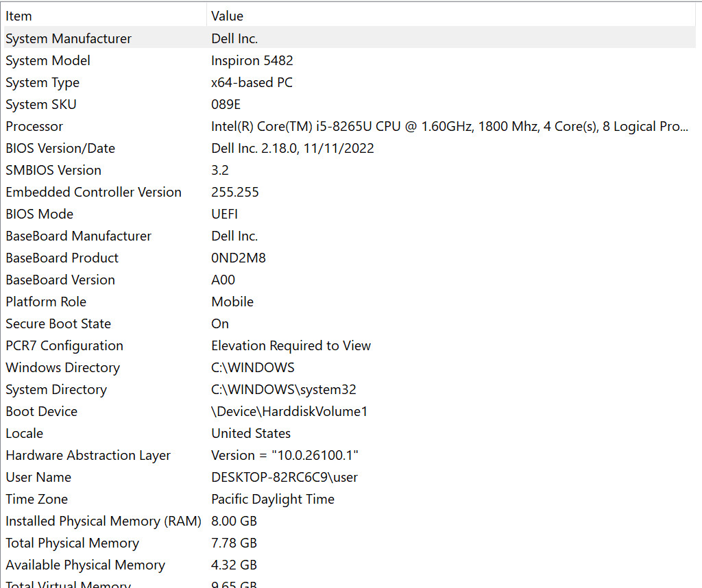This screenshot has height=588, width=702.
Task: Select the BaseBoard Product row
Action: click(350, 258)
